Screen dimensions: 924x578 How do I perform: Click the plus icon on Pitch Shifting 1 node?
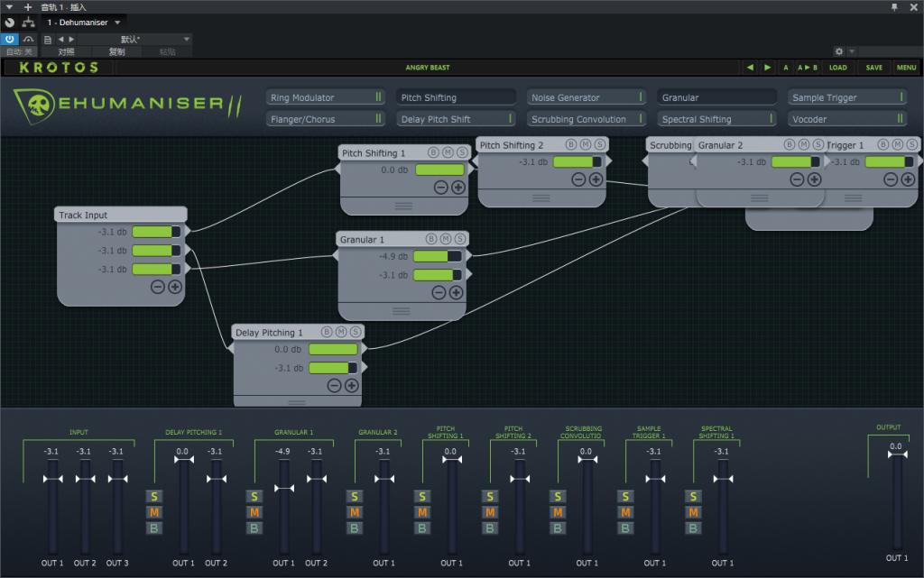click(x=457, y=188)
